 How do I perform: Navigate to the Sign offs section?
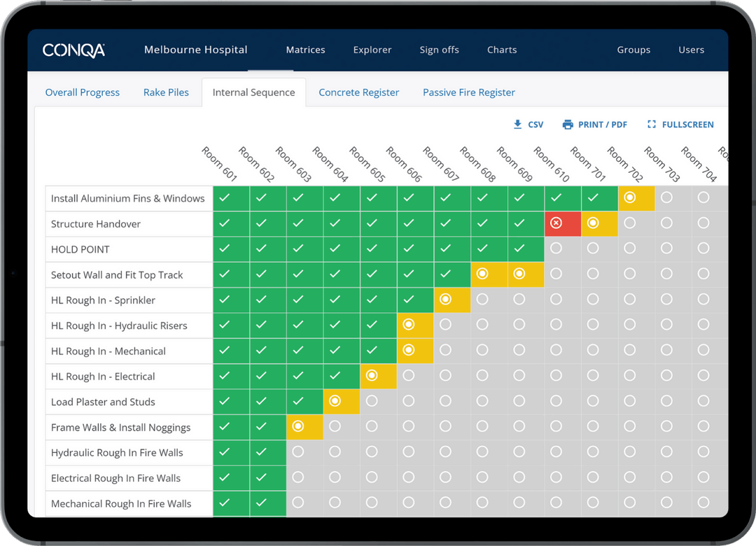[x=439, y=50]
